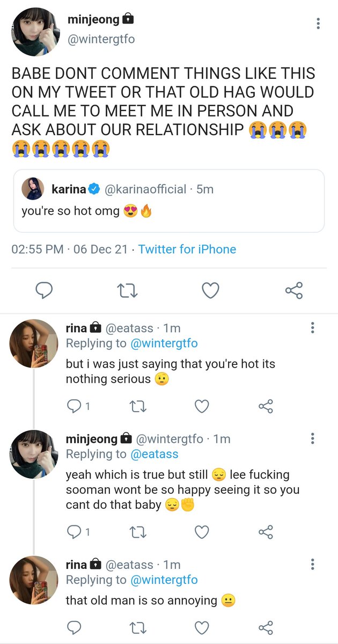338x644 pixels.
Task: Tap @wintergtfo mention in rina's first reply
Action: point(164,343)
